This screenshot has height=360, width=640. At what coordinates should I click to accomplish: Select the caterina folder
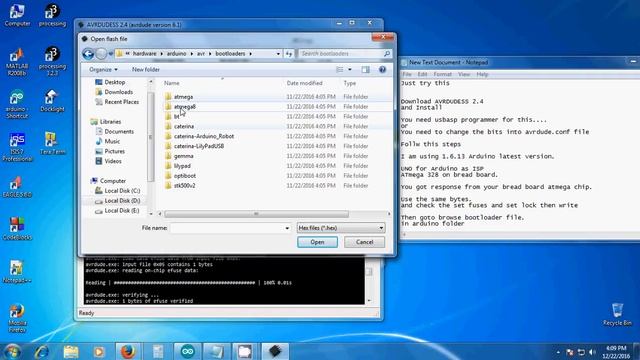184,127
